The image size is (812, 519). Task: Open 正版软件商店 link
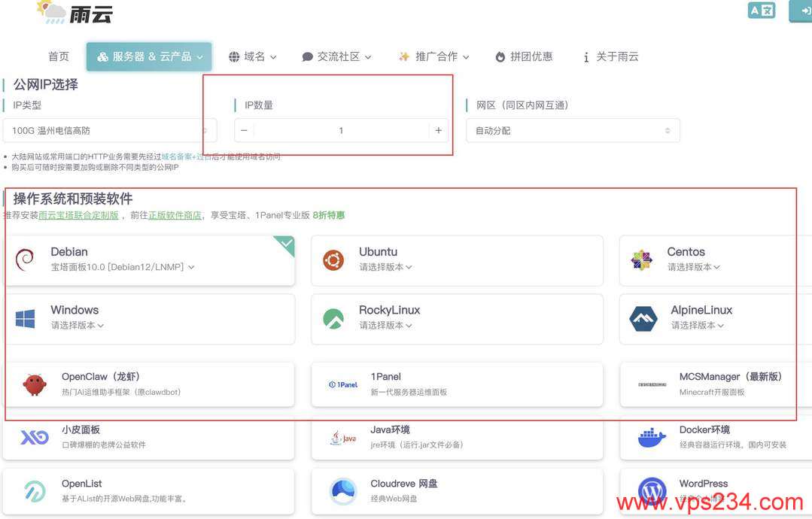click(175, 215)
